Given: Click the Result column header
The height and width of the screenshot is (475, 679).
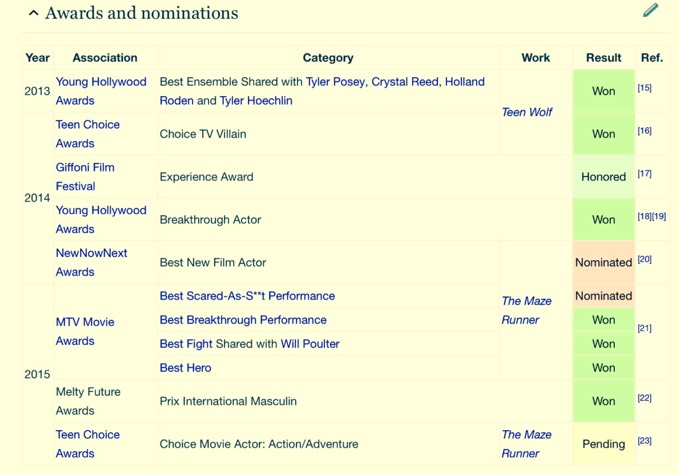Looking at the screenshot, I should tap(603, 58).
